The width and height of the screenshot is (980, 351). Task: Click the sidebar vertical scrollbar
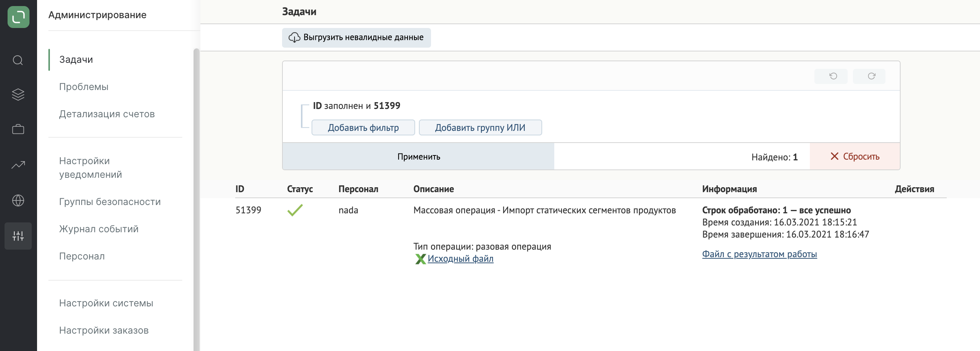coord(196,200)
